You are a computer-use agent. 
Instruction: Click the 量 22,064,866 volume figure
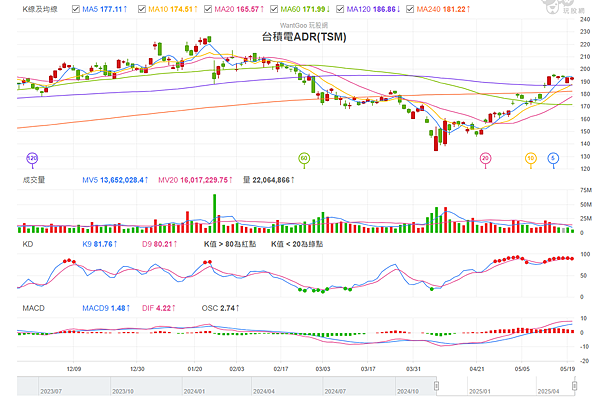tap(269, 180)
